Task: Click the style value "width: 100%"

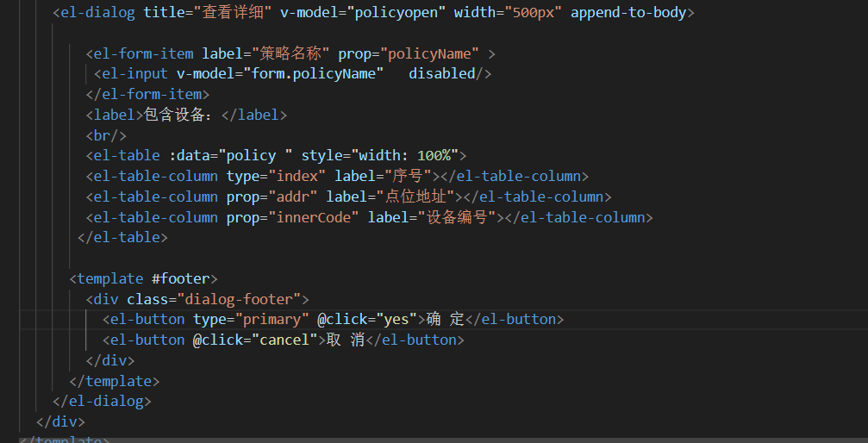Action: tap(409, 156)
